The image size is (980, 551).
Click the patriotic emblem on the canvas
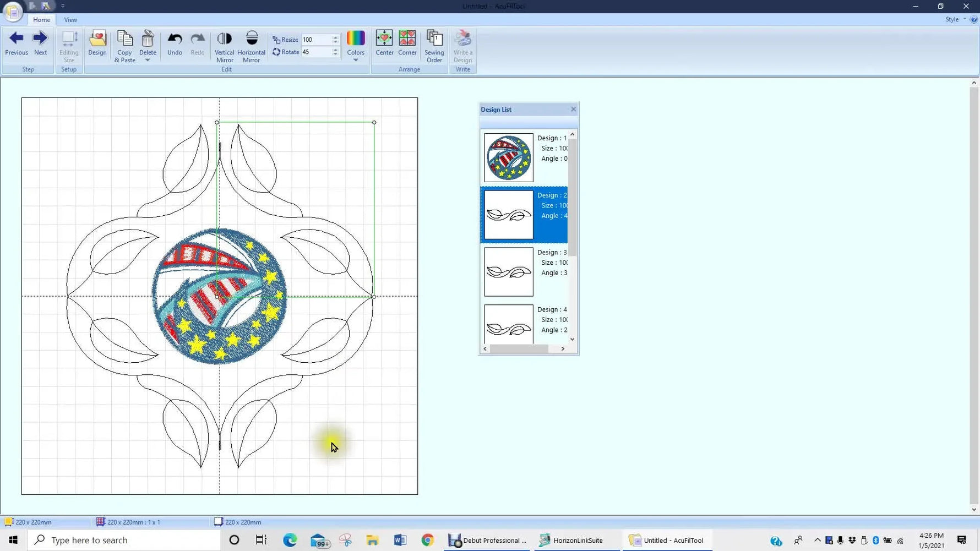click(x=220, y=296)
